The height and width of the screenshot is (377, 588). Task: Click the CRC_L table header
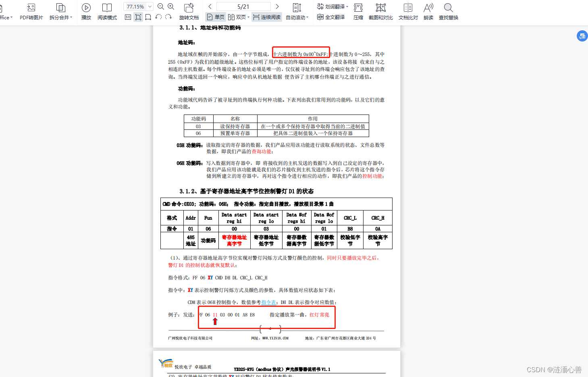coord(350,218)
